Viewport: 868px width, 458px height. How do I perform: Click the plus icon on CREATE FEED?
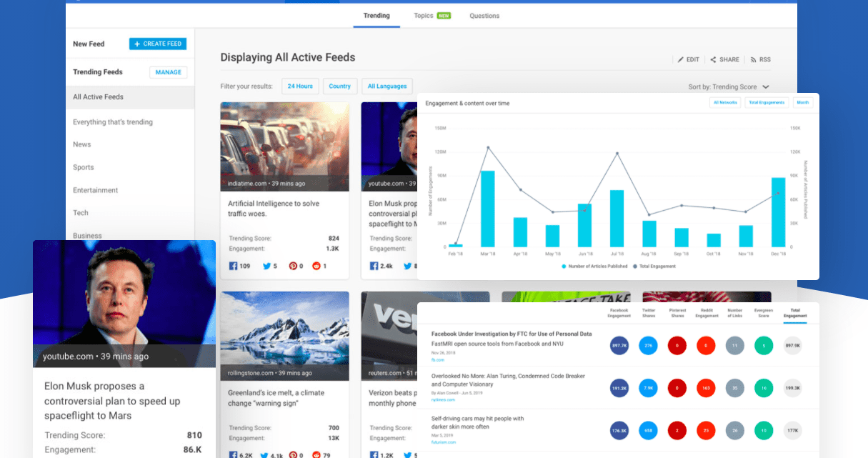tap(139, 43)
